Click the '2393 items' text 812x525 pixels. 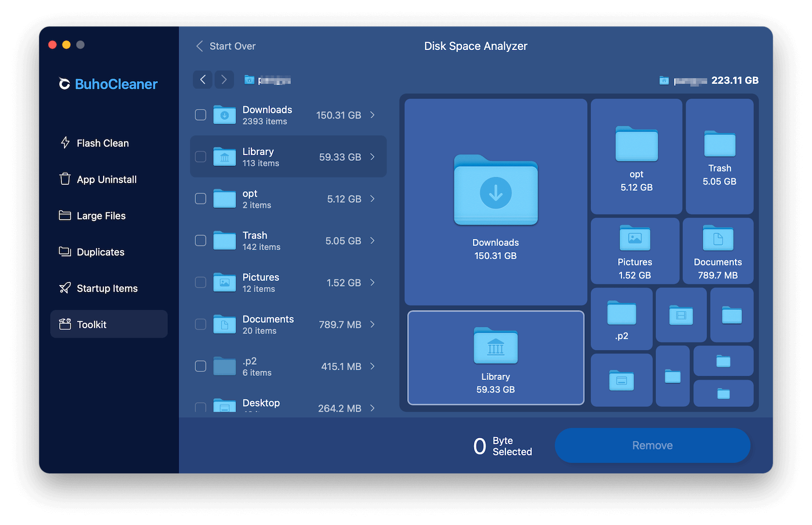point(265,122)
